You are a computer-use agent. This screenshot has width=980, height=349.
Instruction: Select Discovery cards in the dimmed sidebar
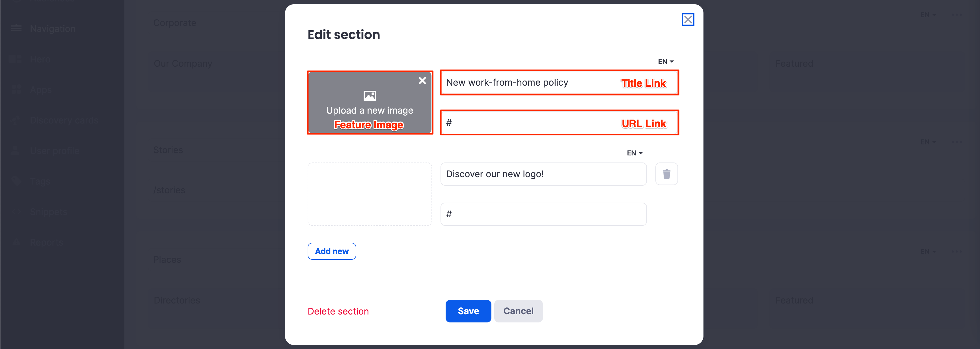point(64,120)
